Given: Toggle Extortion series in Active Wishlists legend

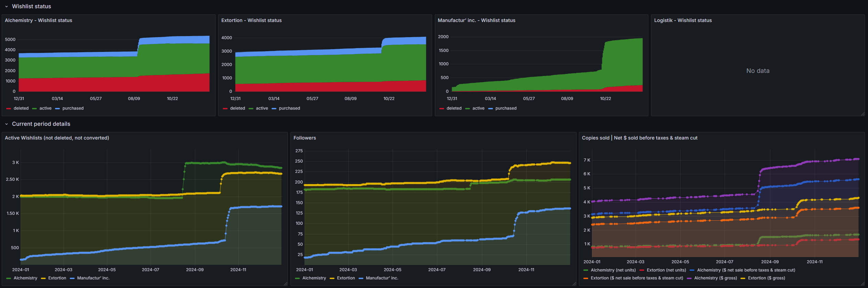Looking at the screenshot, I should click(57, 278).
